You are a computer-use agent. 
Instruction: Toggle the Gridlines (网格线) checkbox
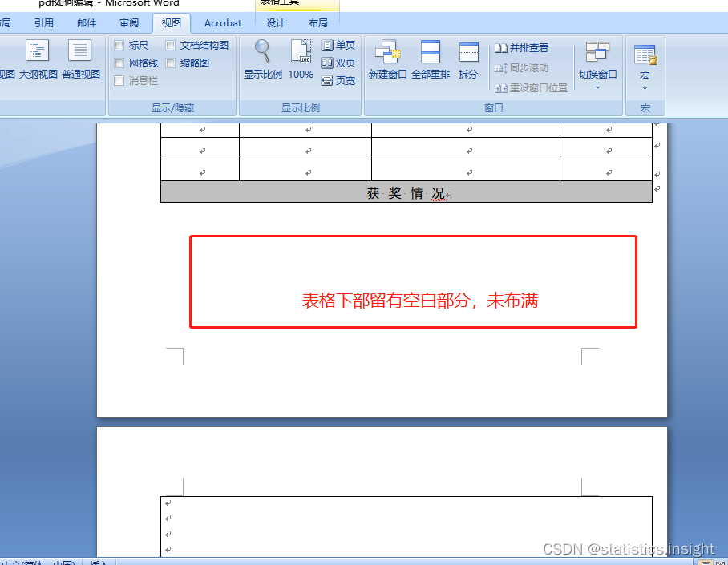(x=119, y=63)
